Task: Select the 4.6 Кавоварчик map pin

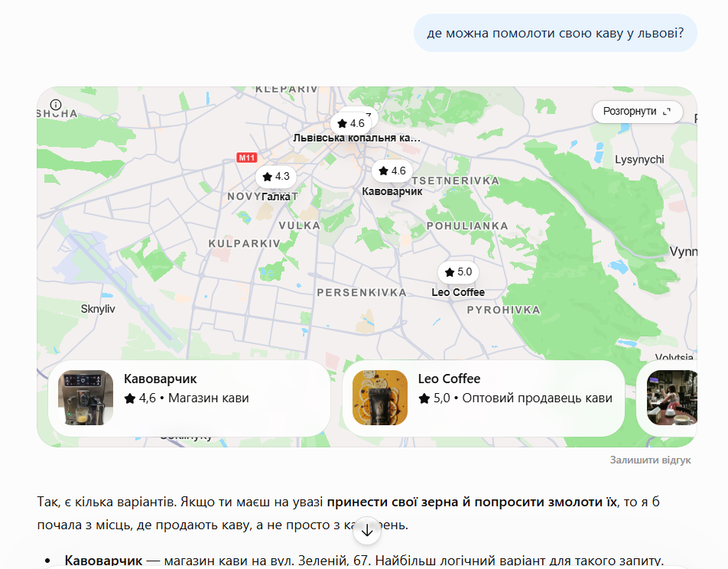Action: (x=392, y=171)
